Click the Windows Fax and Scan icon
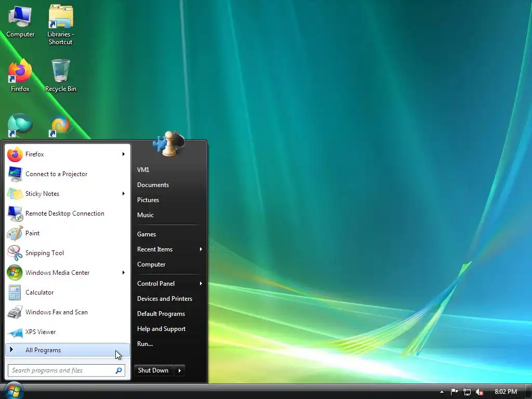532x399 pixels. 15,312
